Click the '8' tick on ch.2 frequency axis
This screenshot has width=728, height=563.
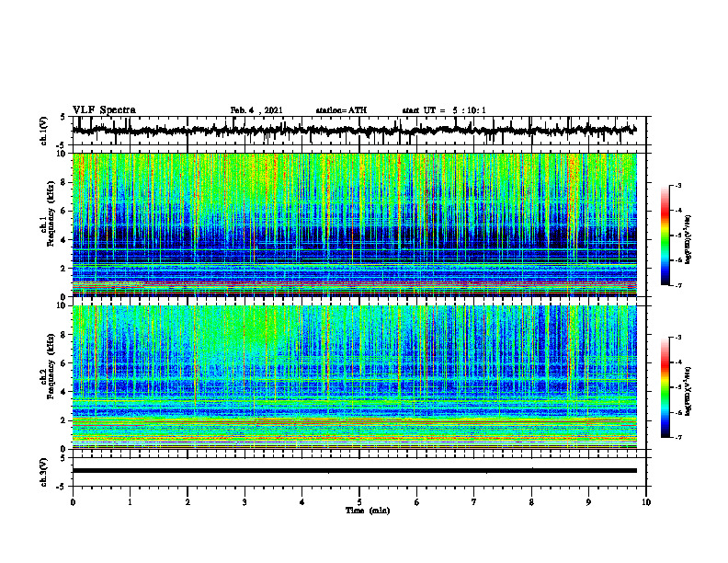click(63, 335)
